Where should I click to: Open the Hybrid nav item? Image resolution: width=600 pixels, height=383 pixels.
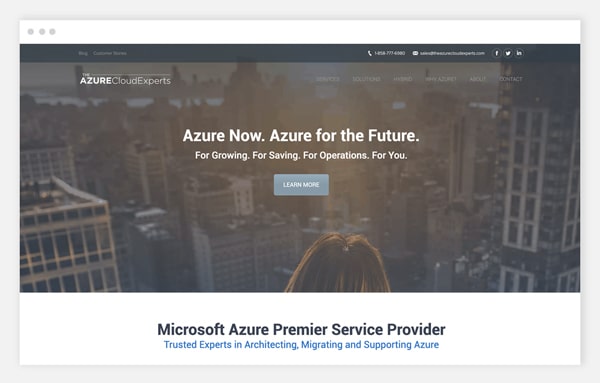click(x=403, y=79)
